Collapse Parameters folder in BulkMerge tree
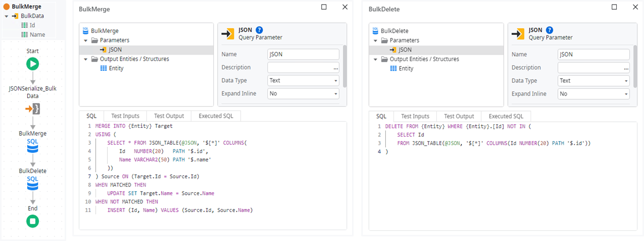 point(86,40)
